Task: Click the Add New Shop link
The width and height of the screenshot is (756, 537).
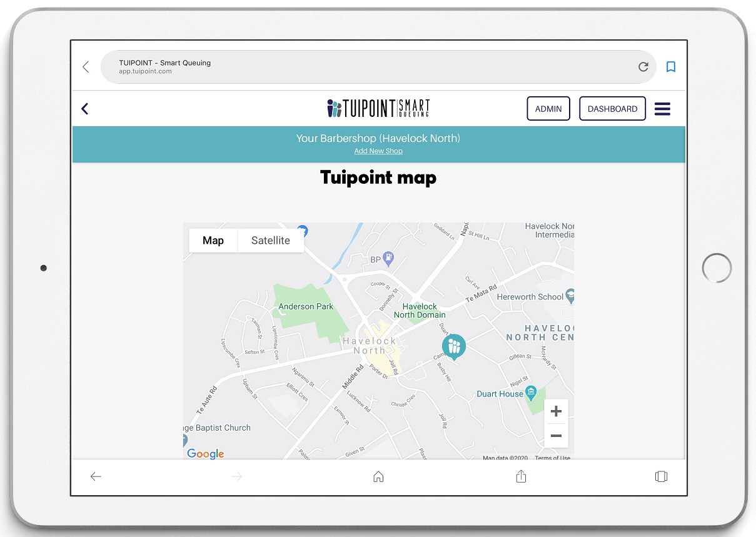Action: pyautogui.click(x=378, y=151)
